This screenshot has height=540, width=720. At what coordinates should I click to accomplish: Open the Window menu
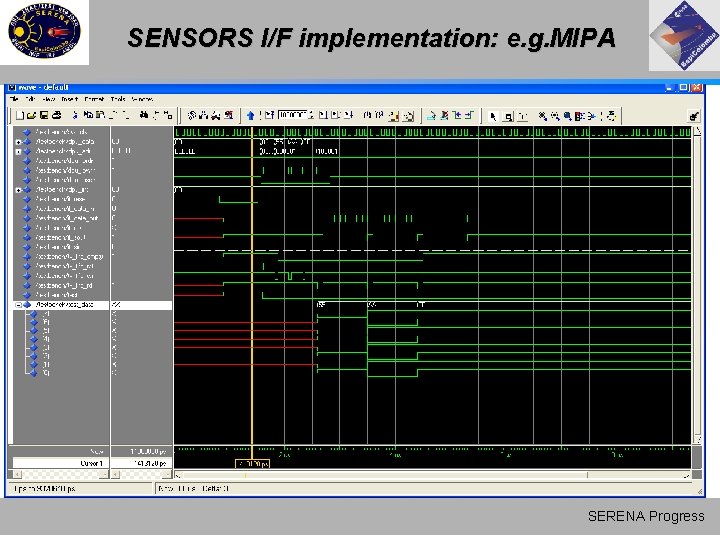click(x=142, y=99)
